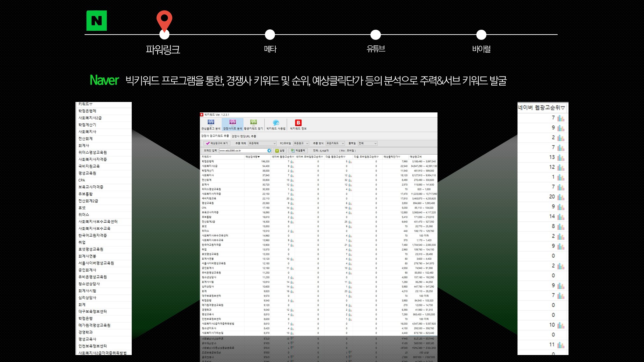Toggle 예상광고비 보기 check button
Viewport: 644px width, 362px height.
click(217, 143)
